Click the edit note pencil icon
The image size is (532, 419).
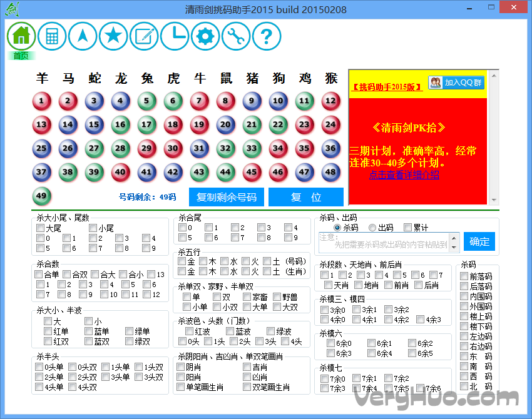pos(144,36)
